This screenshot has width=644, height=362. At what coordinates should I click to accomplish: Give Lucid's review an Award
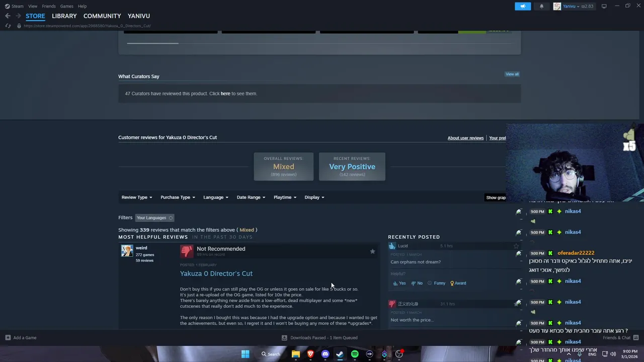click(x=458, y=283)
